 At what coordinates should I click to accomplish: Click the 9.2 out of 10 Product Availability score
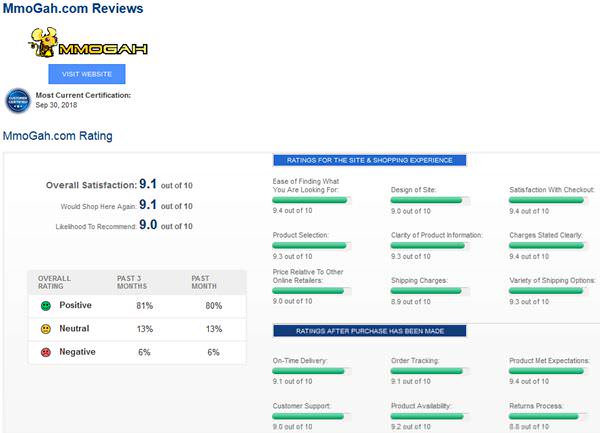point(411,426)
